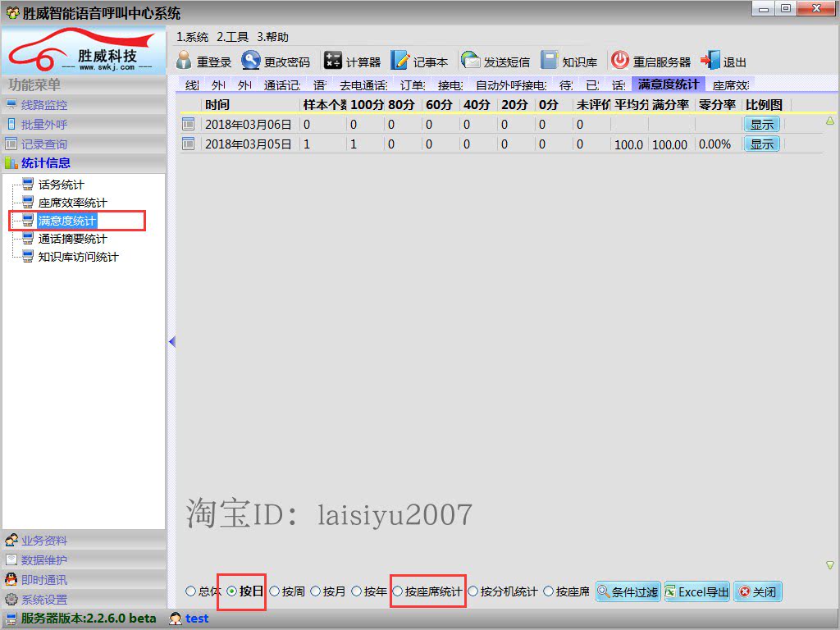Expand 系统设置 sidebar section

point(83,599)
